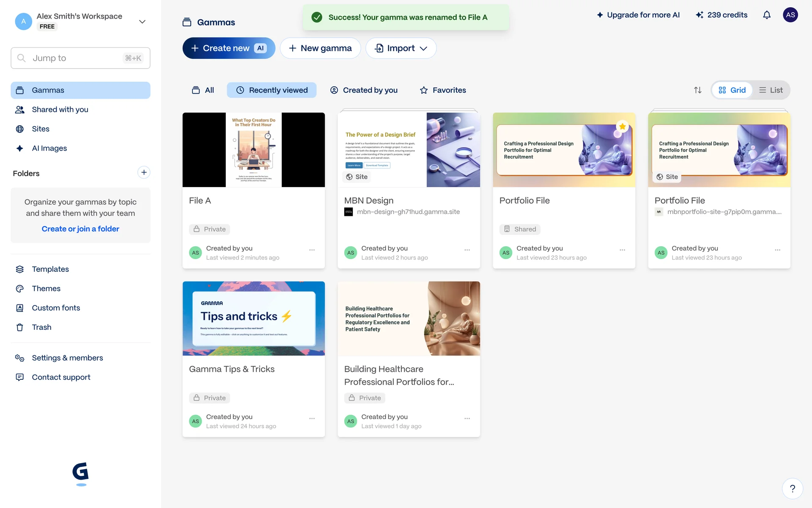
Task: Click the sort order arrows icon
Action: [697, 90]
